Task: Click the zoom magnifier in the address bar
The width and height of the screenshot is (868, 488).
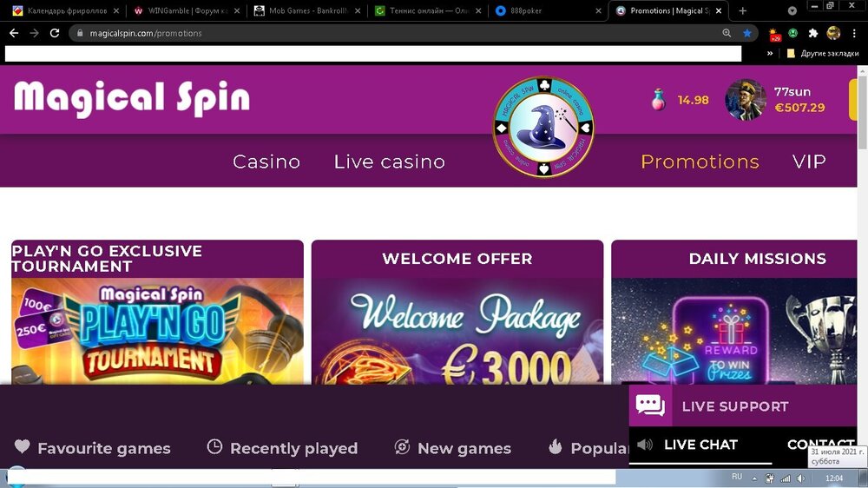Action: pos(727,33)
